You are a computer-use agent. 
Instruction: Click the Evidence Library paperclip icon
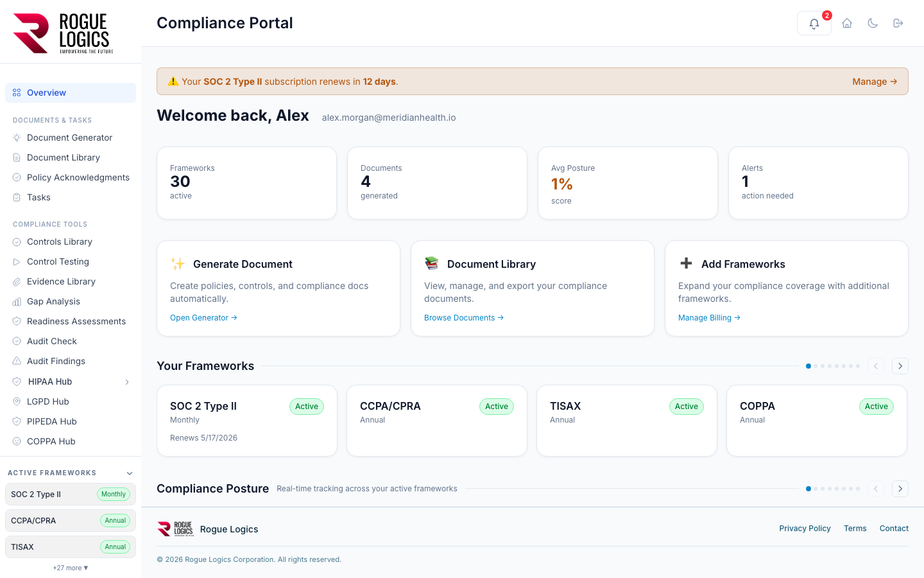coord(17,281)
